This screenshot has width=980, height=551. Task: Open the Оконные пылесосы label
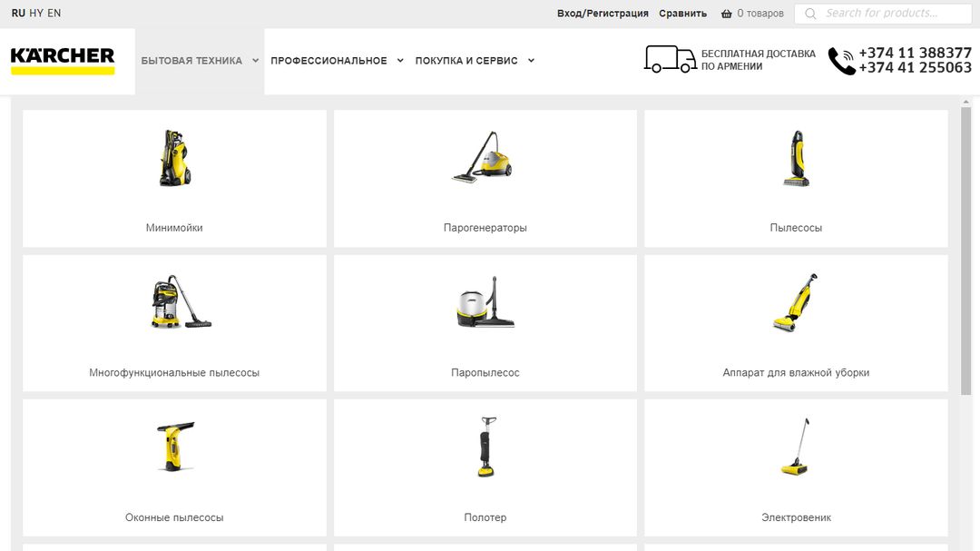coord(174,517)
